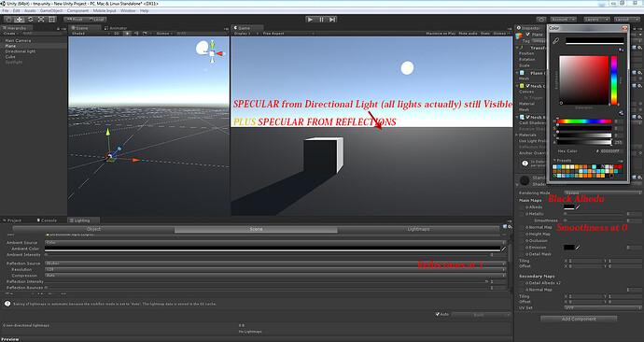Click the Alpha slider in Color window
The height and width of the screenshot is (342, 644).
tap(584, 142)
